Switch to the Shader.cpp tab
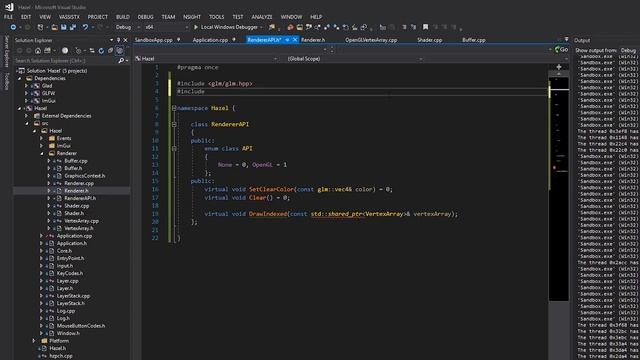This screenshot has height=360, width=640. coord(429,40)
